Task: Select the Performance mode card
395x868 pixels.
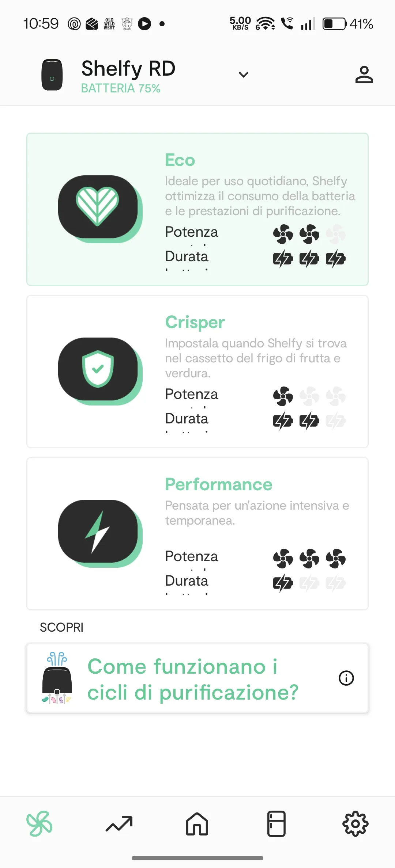Action: tap(197, 534)
